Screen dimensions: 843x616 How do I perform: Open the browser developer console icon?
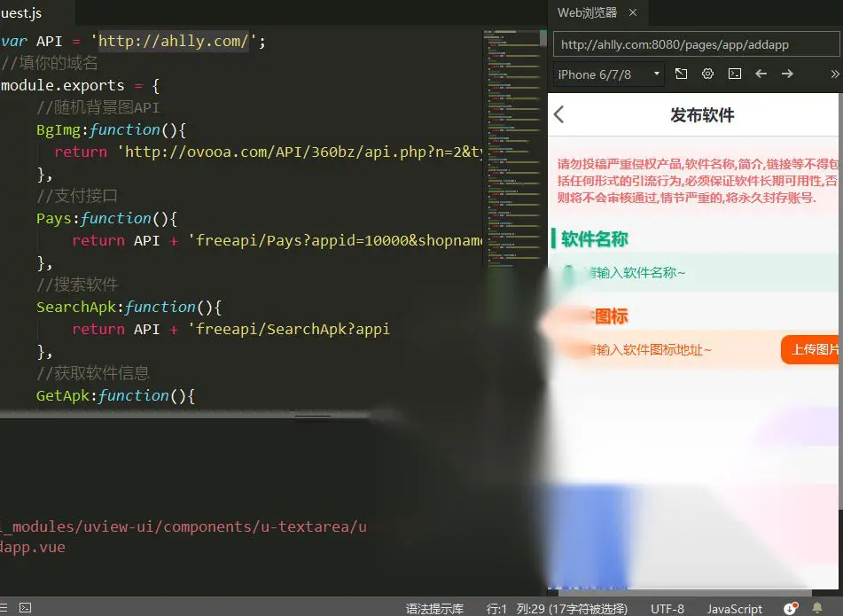(734, 74)
